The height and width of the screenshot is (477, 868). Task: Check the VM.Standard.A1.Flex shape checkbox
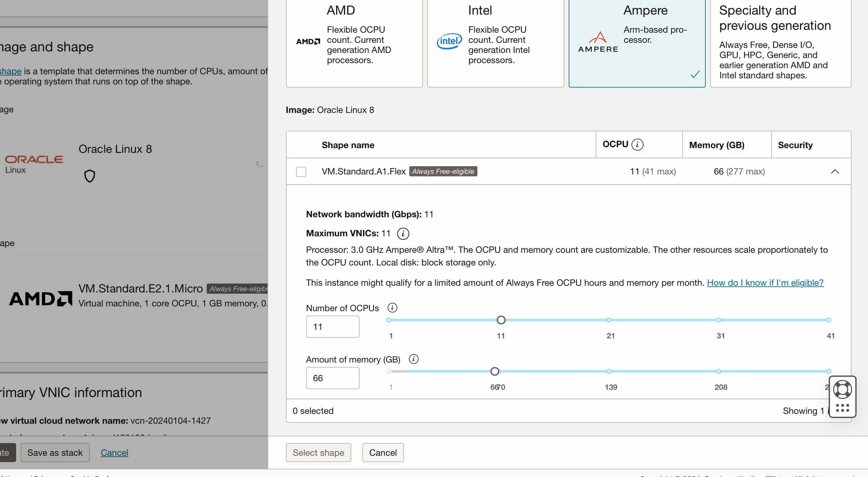[301, 172]
